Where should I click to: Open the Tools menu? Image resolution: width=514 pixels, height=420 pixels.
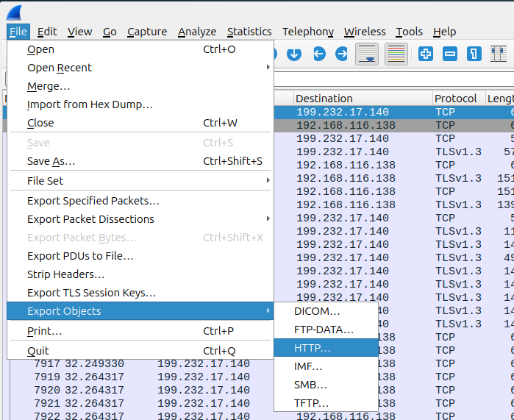point(409,32)
